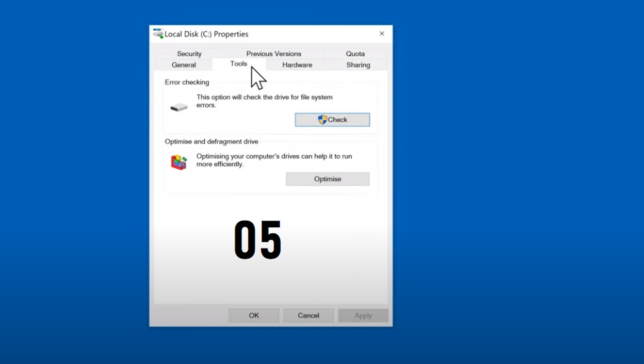Click the Optimise button
Image resolution: width=644 pixels, height=364 pixels.
click(x=328, y=179)
